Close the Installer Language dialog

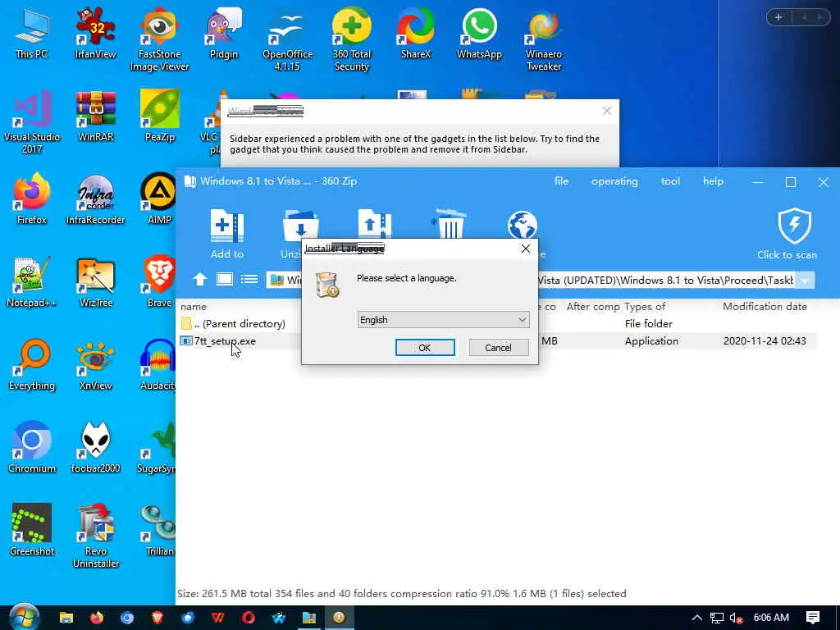click(526, 249)
